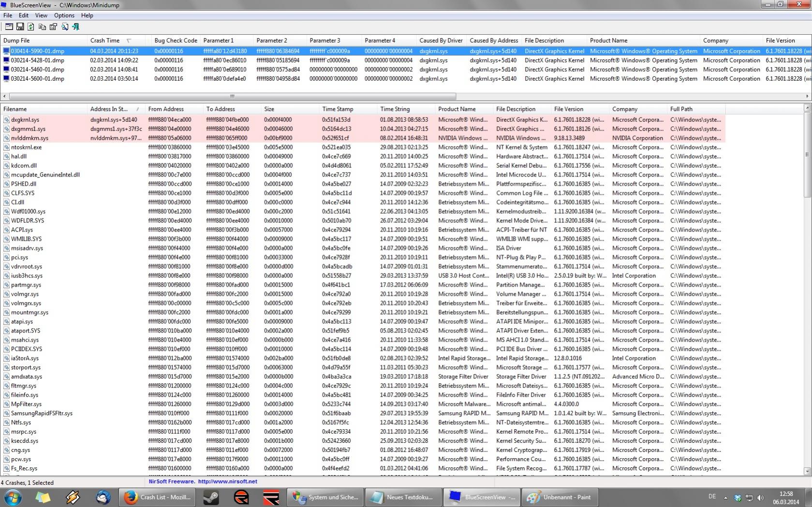The image size is (812, 507).
Task: Click the Size column header
Action: pos(290,109)
